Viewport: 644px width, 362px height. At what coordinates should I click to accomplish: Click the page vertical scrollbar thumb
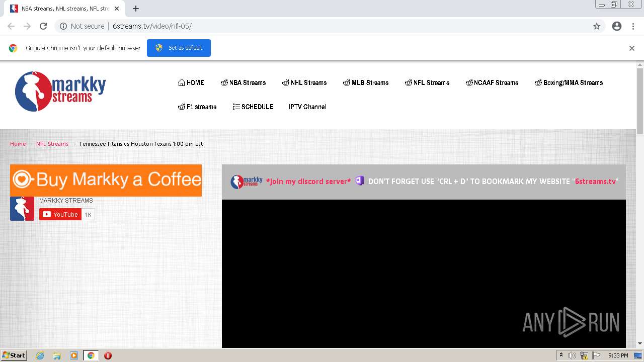[x=640, y=101]
